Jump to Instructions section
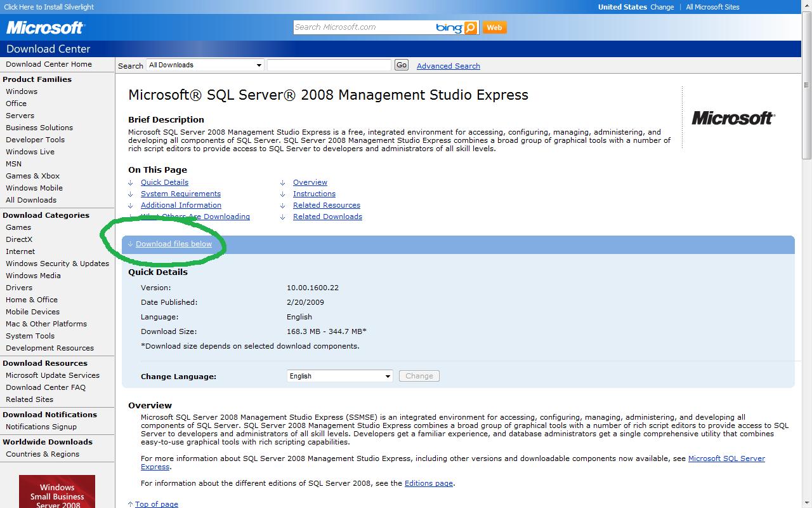Screen dimensions: 812x508 point(314,194)
